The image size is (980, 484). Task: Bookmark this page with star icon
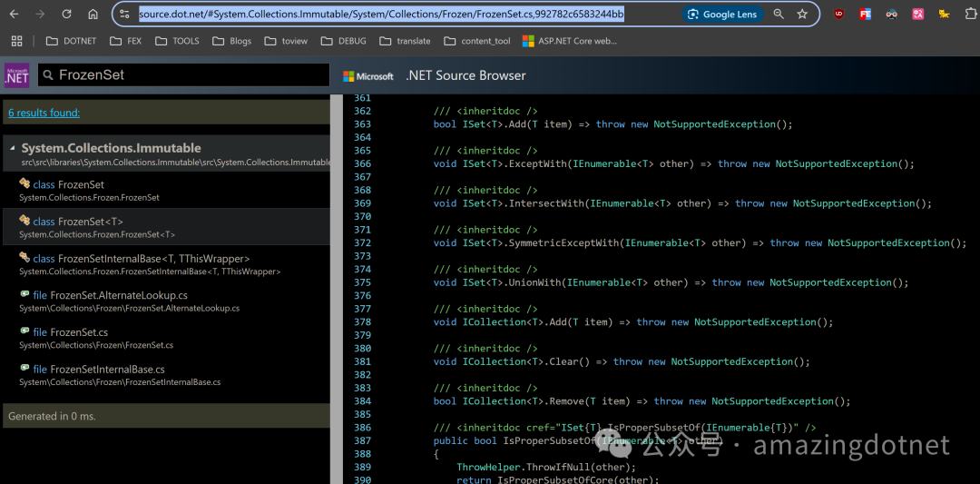coord(802,15)
